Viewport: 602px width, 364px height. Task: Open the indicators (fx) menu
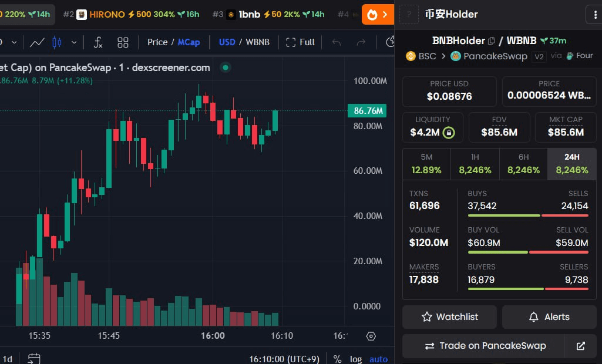(98, 42)
